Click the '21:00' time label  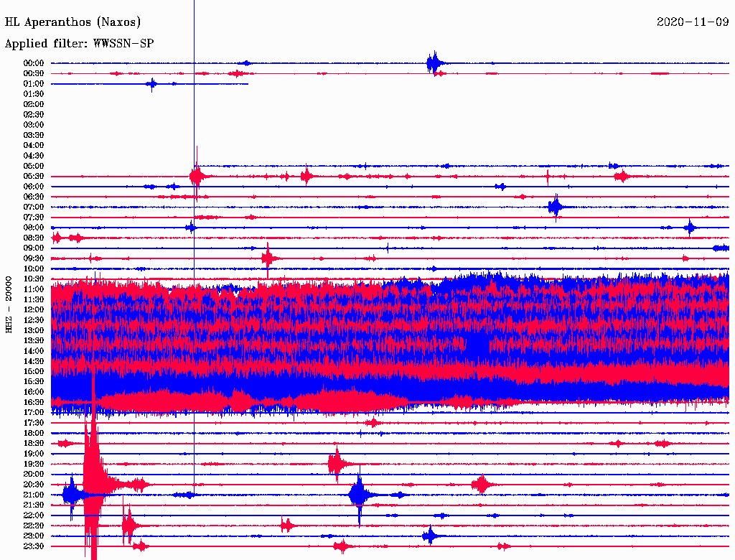[x=34, y=495]
